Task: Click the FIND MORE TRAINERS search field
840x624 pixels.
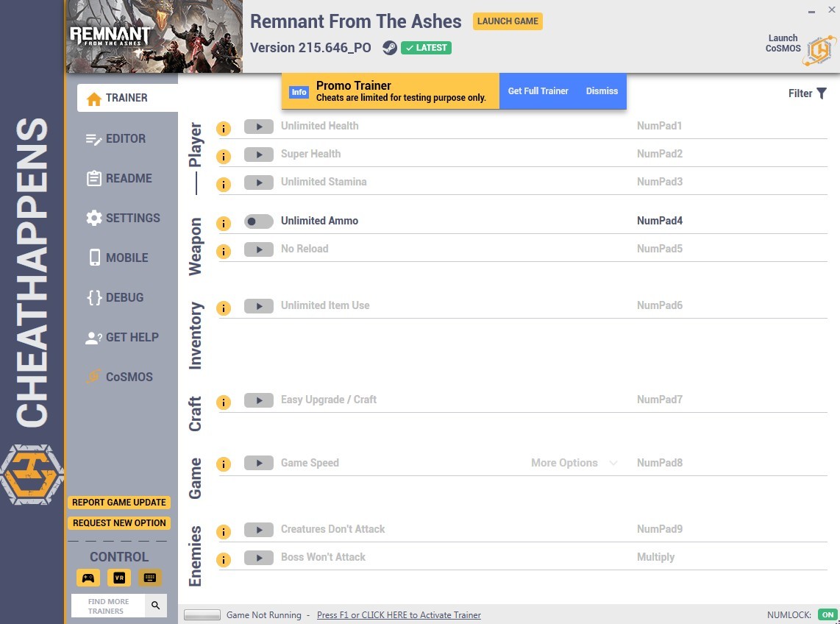Action: (x=109, y=606)
